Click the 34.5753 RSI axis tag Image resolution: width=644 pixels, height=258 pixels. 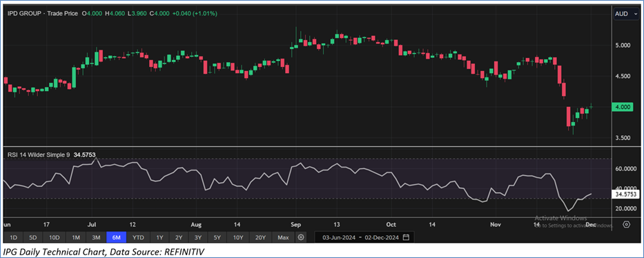626,194
